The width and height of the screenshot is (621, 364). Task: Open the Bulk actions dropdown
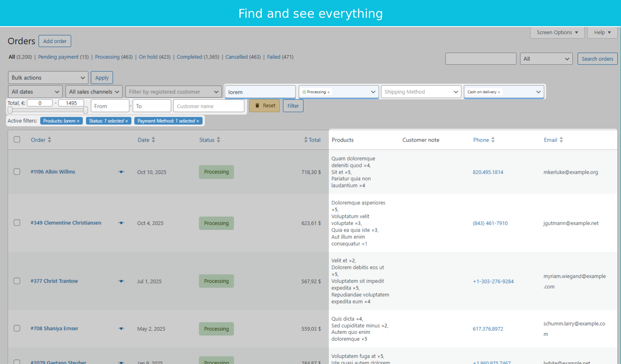coord(48,77)
